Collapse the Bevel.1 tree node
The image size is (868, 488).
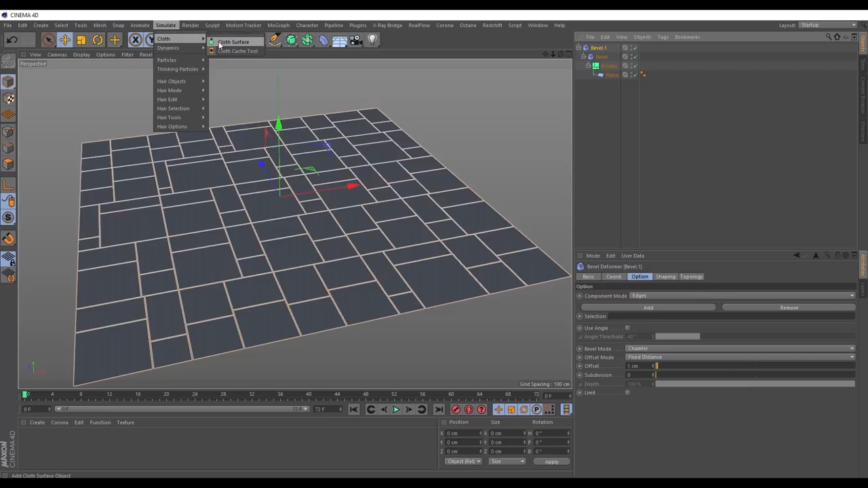pyautogui.click(x=578, y=48)
